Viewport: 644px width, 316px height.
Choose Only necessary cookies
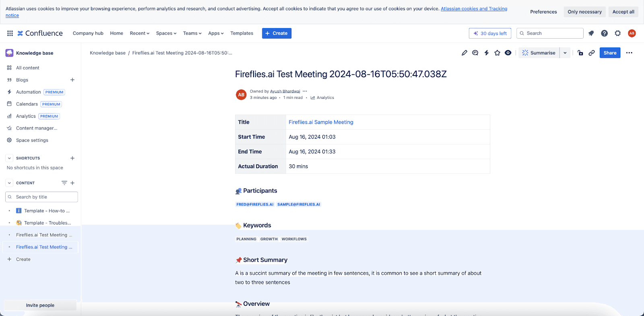click(584, 12)
